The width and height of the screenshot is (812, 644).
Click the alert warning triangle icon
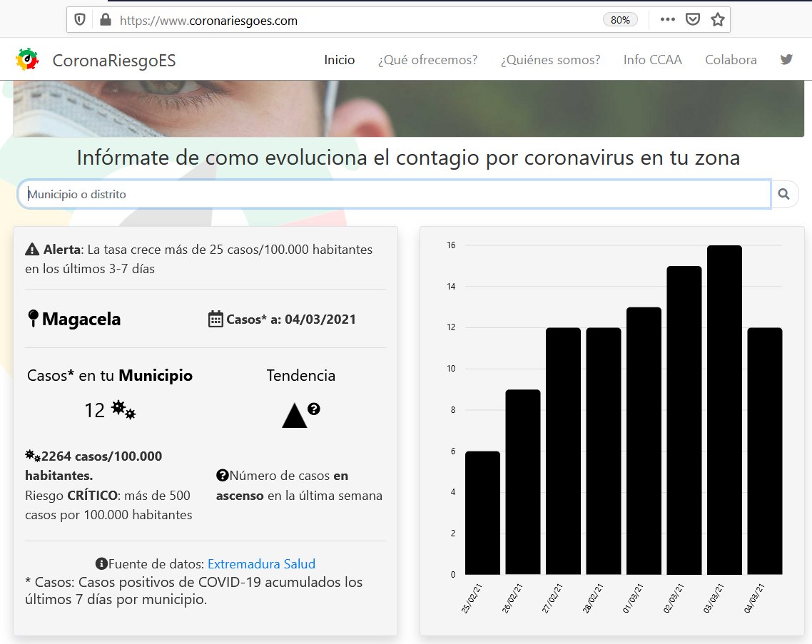tap(32, 250)
